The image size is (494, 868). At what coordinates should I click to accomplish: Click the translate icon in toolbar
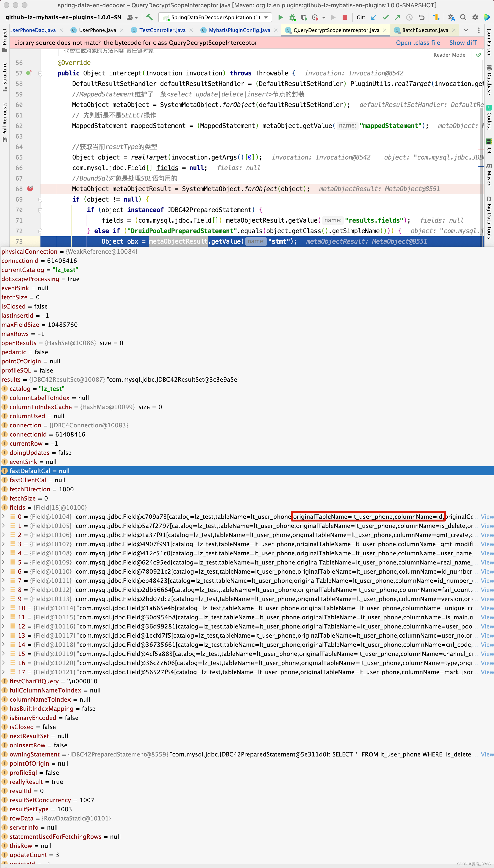coord(451,17)
